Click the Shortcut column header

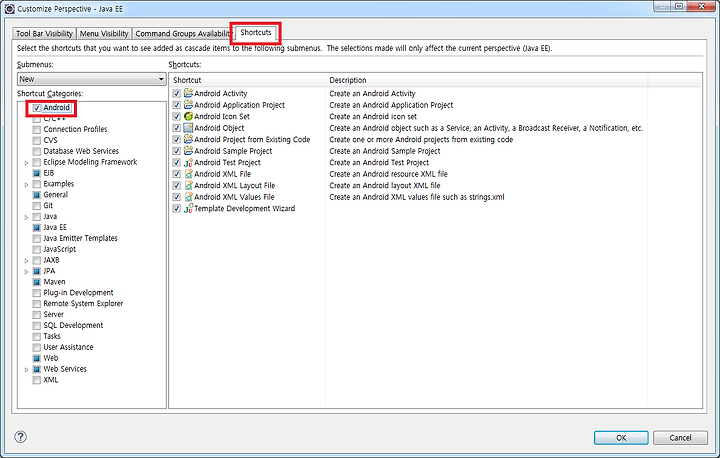tap(247, 80)
